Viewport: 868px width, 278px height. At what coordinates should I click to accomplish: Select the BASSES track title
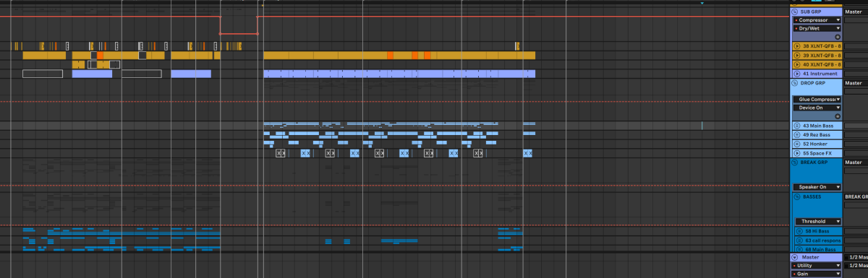click(x=812, y=196)
